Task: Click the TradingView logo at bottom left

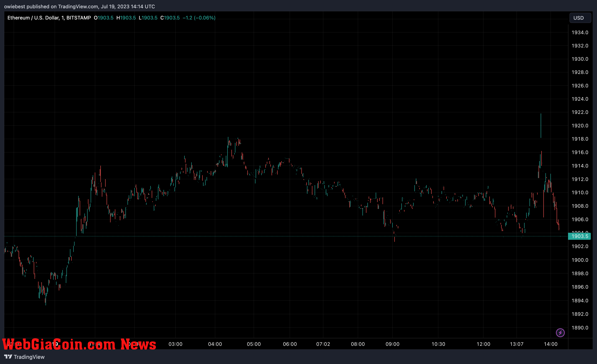Action: point(8,357)
